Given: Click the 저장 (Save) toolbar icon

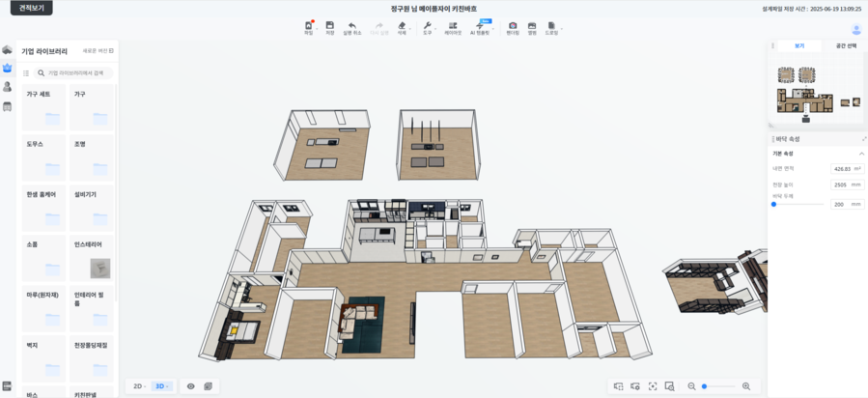Looking at the screenshot, I should tap(330, 25).
